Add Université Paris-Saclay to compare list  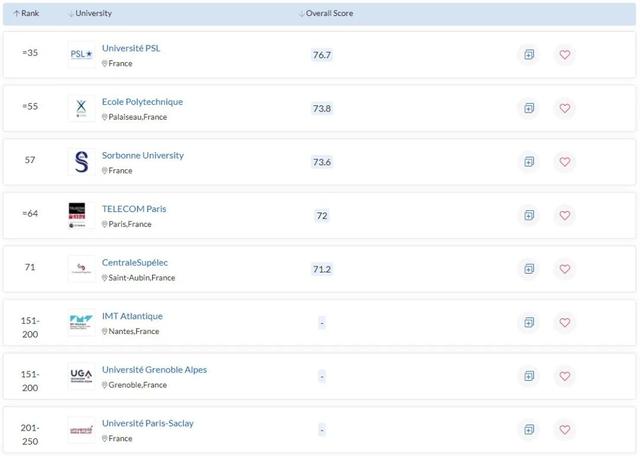click(528, 430)
